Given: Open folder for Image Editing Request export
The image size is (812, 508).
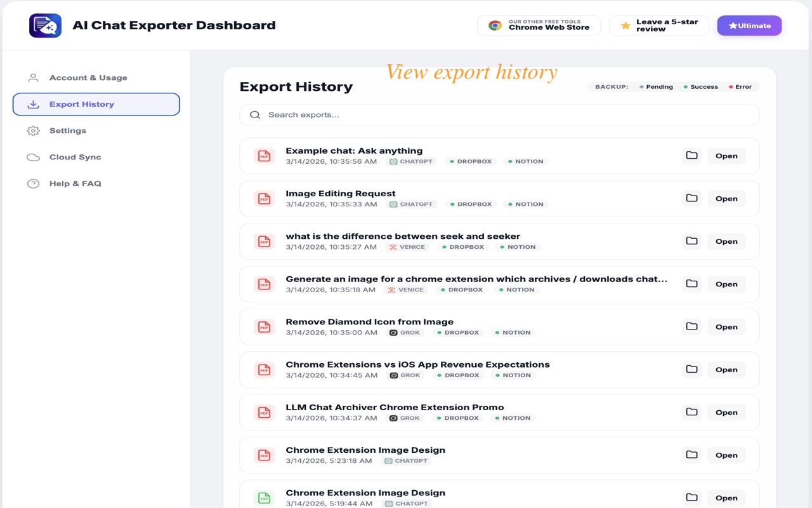Looking at the screenshot, I should click(x=692, y=198).
